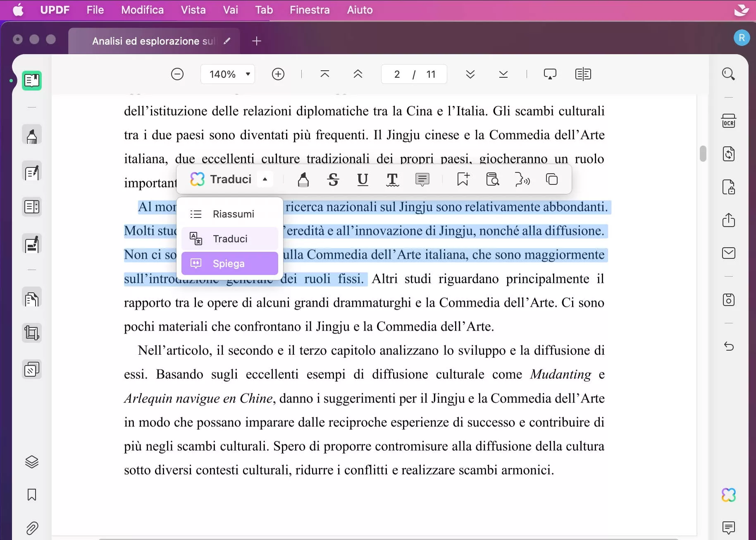This screenshot has width=756, height=540.
Task: Zoom in with the plus button
Action: pyautogui.click(x=278, y=74)
